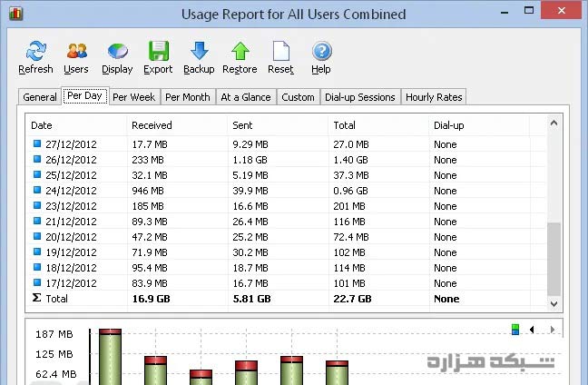Viewport: 588px width, 385px height.
Task: Click the 22.7 GB grand total value
Action: pos(352,299)
